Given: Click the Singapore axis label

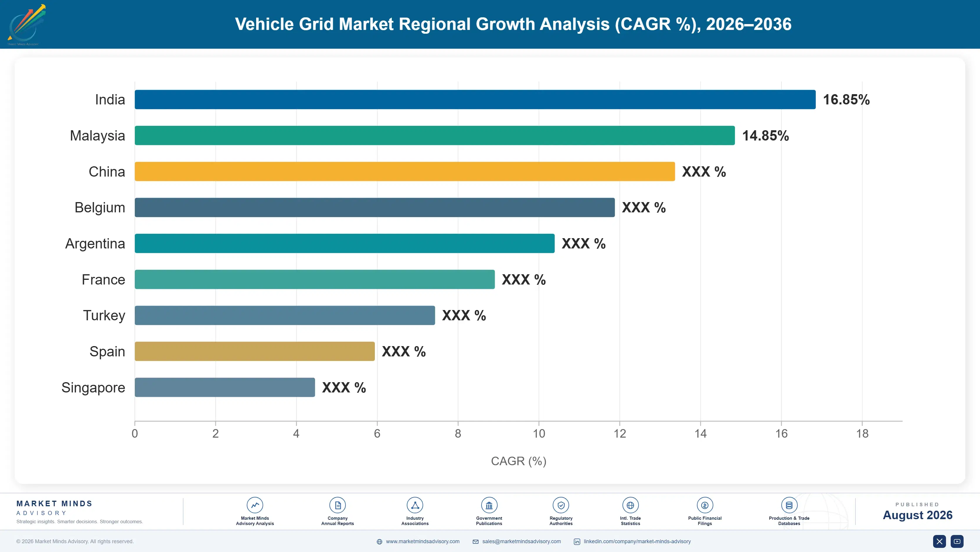Looking at the screenshot, I should [x=93, y=387].
